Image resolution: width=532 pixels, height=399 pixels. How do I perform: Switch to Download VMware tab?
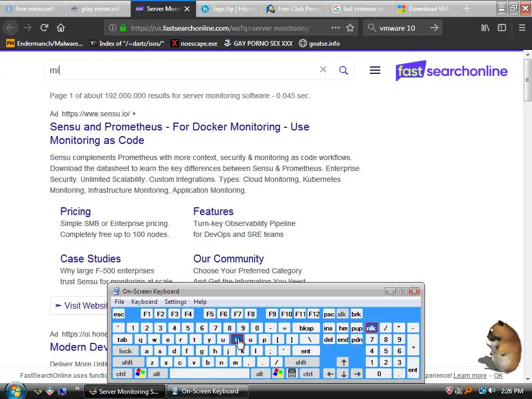pos(425,9)
